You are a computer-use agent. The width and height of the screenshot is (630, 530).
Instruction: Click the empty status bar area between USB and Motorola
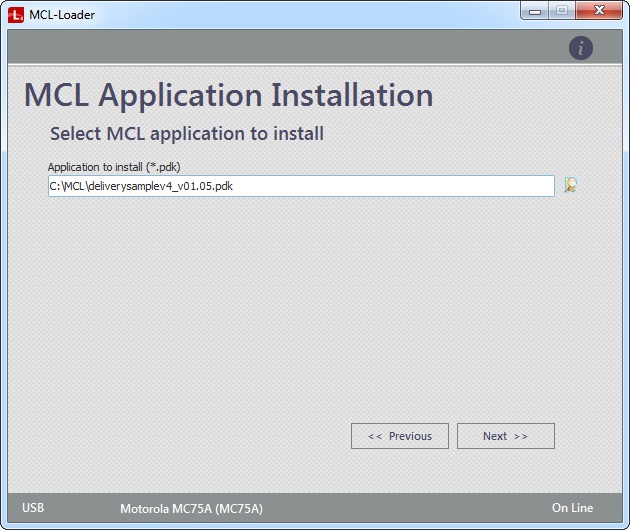pos(82,508)
